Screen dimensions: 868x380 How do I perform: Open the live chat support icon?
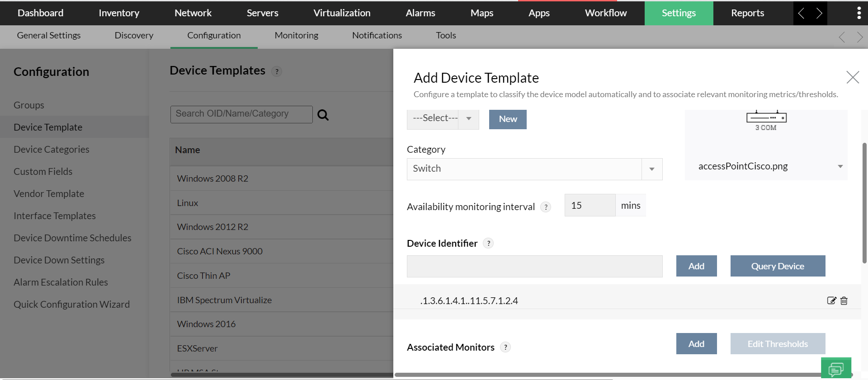836,369
